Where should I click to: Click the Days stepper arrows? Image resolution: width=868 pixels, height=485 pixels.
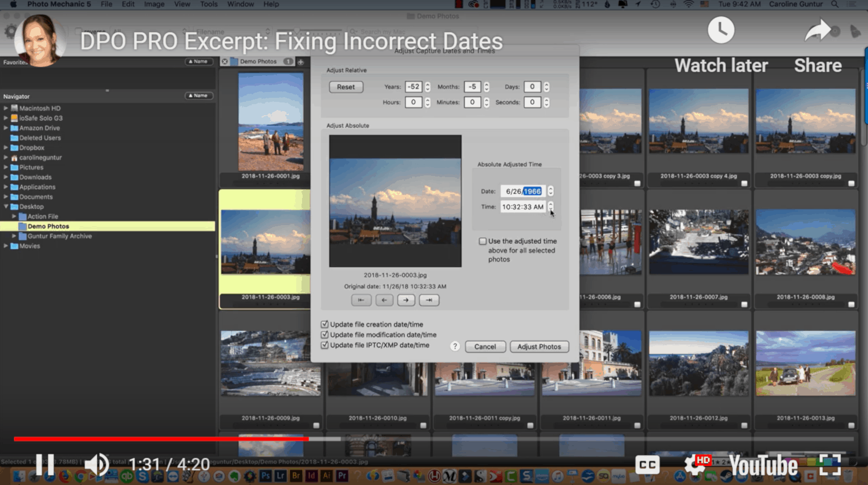pyautogui.click(x=546, y=87)
